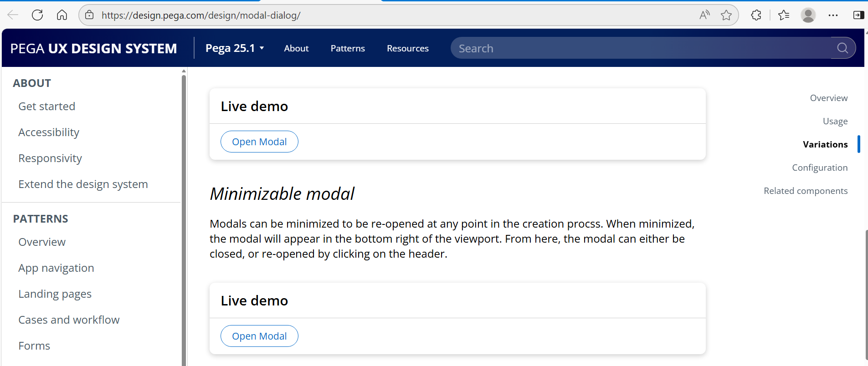Open the browser extensions puzzle icon
The image size is (868, 366).
(x=756, y=15)
